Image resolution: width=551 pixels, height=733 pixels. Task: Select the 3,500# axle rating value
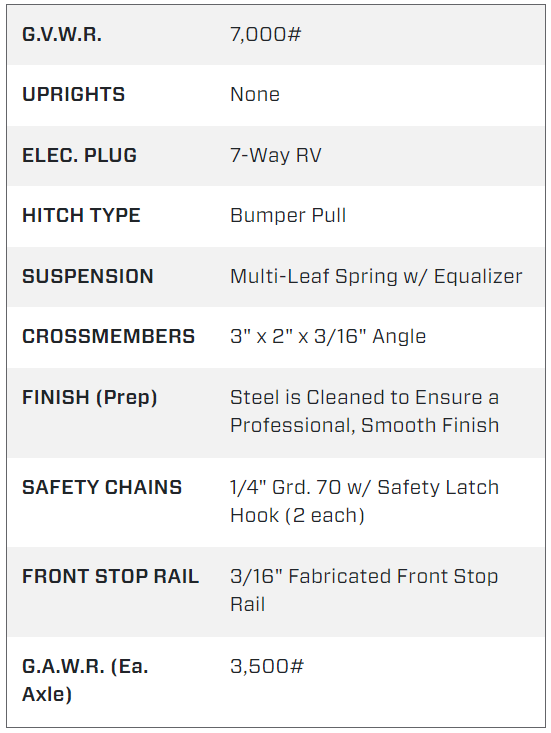coord(267,666)
